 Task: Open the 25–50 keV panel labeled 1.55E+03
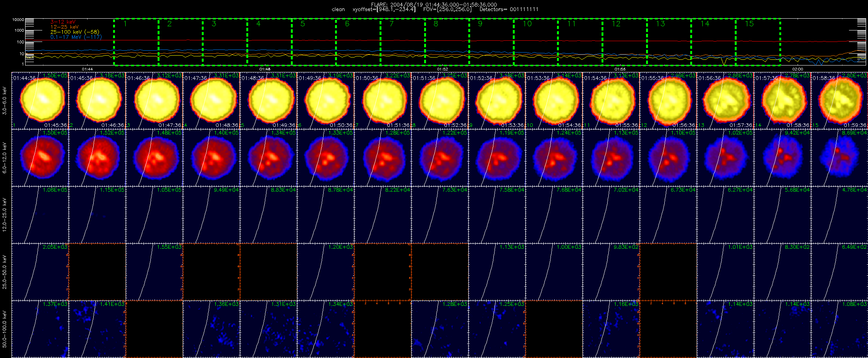click(154, 272)
